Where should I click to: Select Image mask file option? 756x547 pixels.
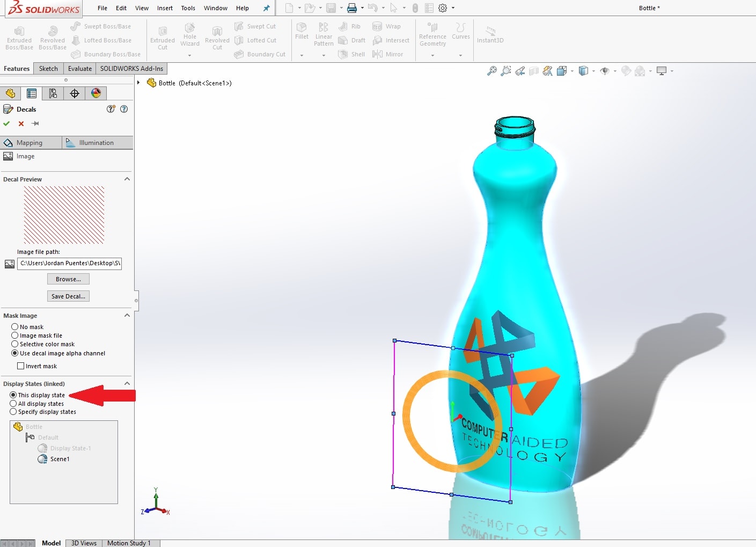click(15, 335)
